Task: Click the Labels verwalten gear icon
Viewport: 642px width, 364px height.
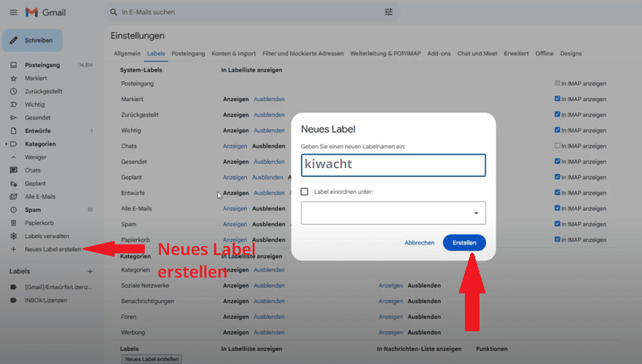Action: pos(14,236)
